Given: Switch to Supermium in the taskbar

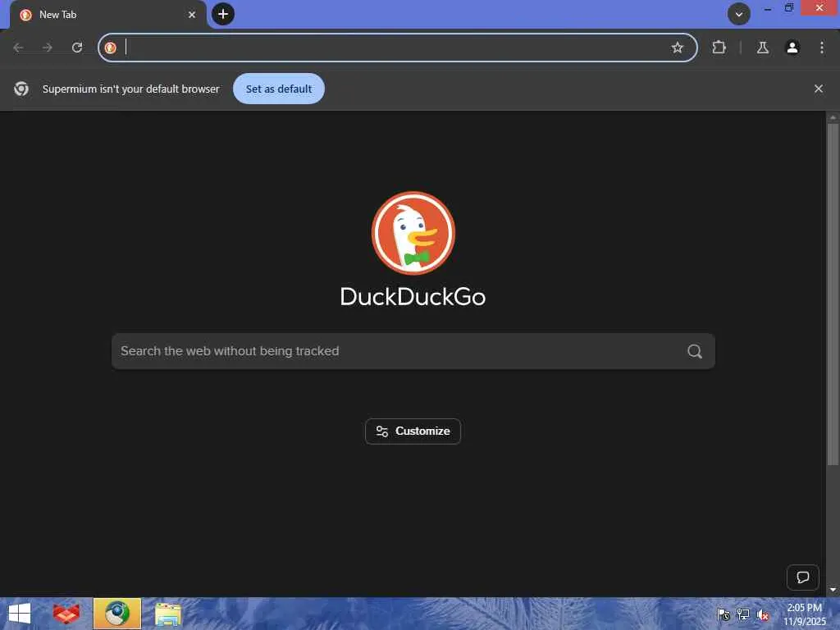Looking at the screenshot, I should (x=116, y=614).
